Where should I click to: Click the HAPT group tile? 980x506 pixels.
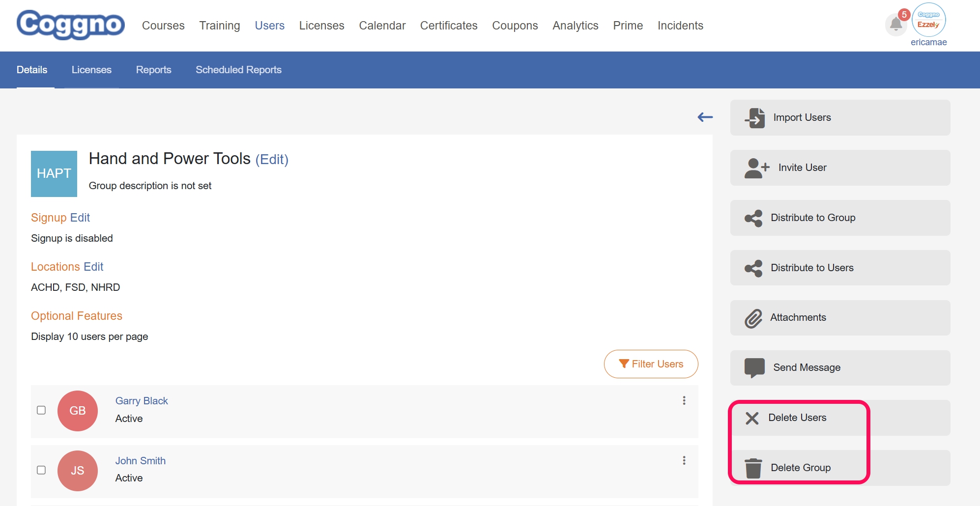pos(54,174)
